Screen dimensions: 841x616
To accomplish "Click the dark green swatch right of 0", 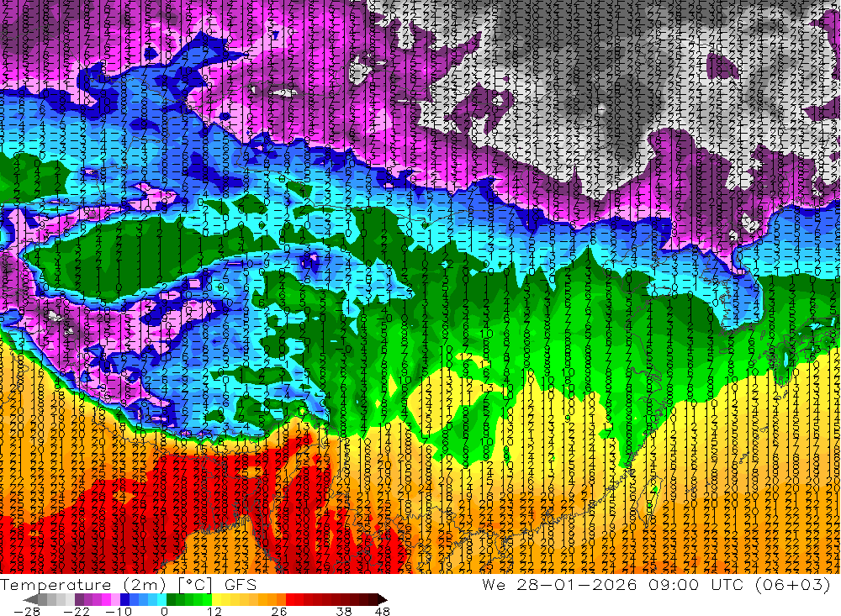I will [171, 599].
